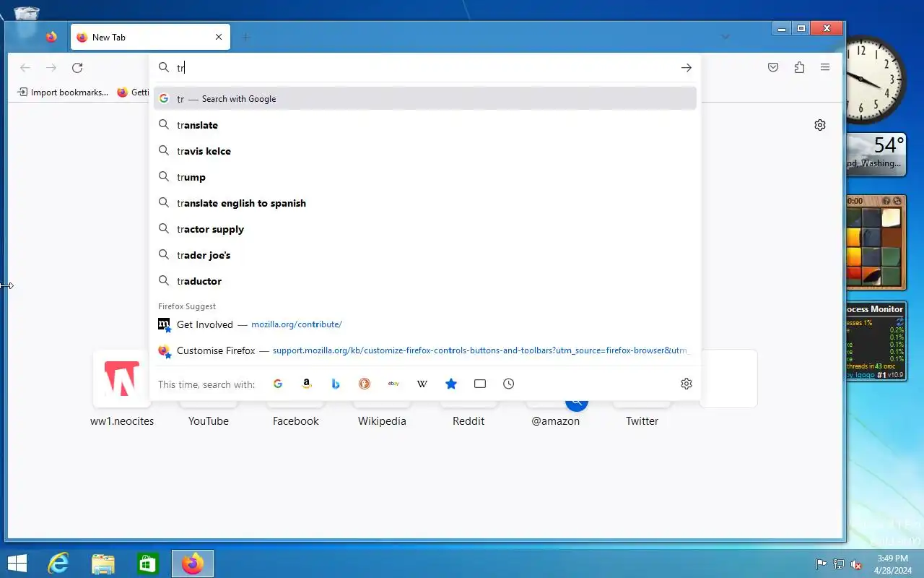Open the Wikipedia shortcut
Screen dimensions: 924x578
(382, 420)
